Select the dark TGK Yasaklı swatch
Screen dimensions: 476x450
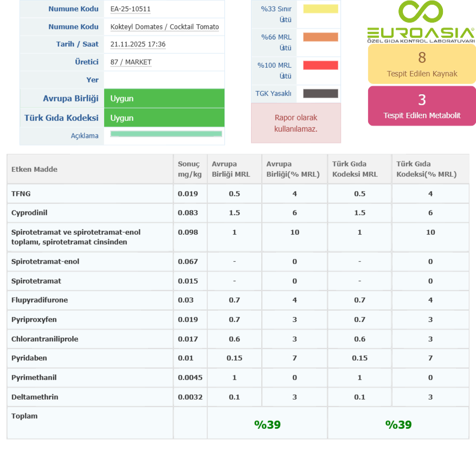(320, 94)
